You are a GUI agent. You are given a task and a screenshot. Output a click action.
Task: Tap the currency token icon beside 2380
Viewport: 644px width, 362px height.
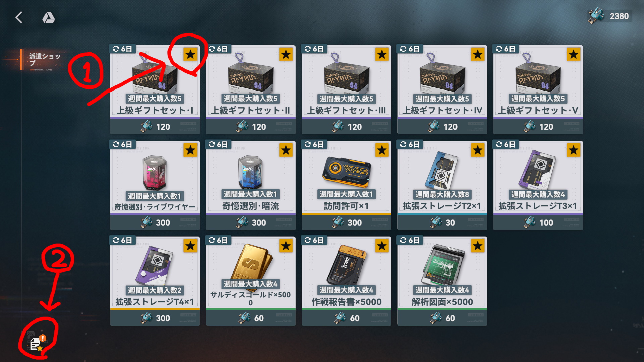596,16
